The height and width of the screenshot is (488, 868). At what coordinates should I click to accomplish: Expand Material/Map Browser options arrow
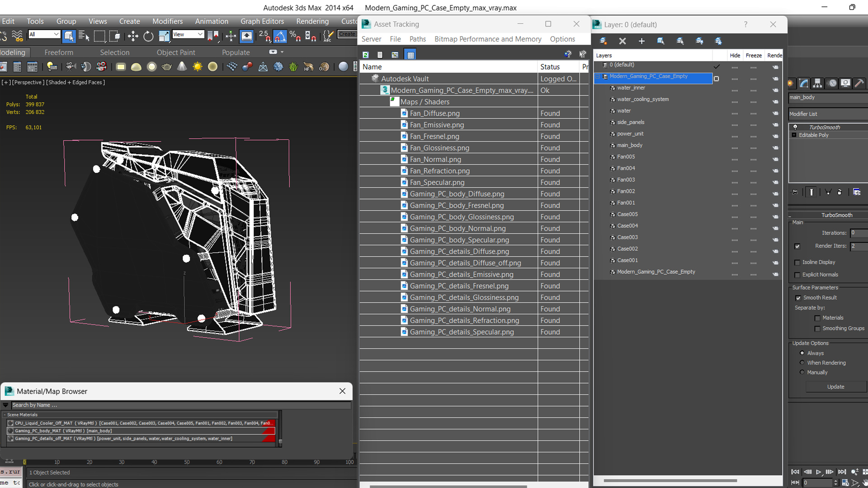click(x=5, y=405)
